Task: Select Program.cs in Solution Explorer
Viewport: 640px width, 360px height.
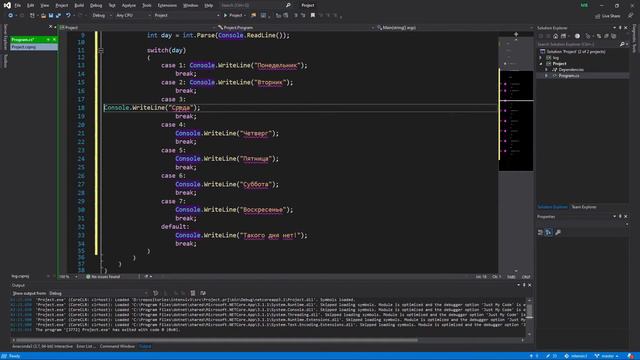Action: (x=569, y=76)
